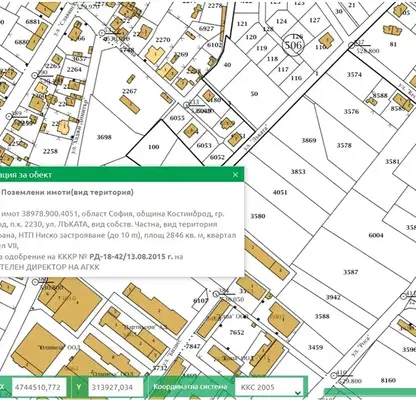The height and width of the screenshot is (400, 416).
Task: Select parcel 3587 on the map
Action: (x=351, y=272)
